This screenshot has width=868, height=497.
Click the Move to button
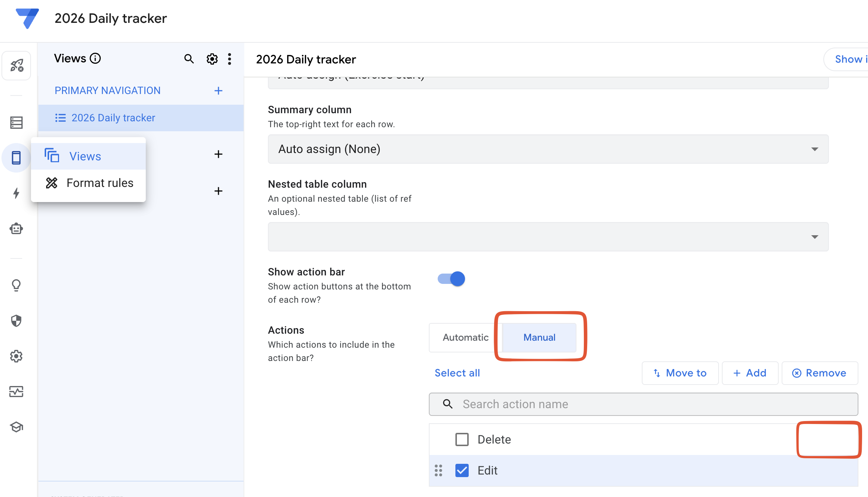(x=680, y=373)
